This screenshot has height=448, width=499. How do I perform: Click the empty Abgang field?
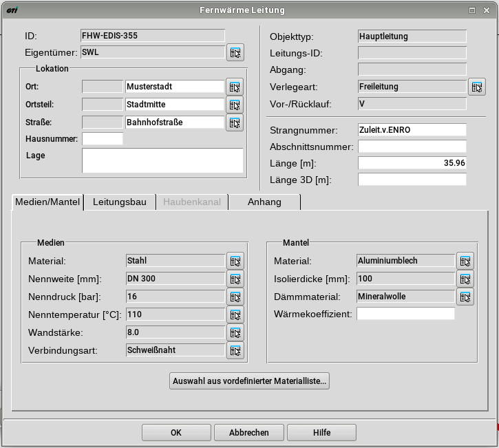412,70
